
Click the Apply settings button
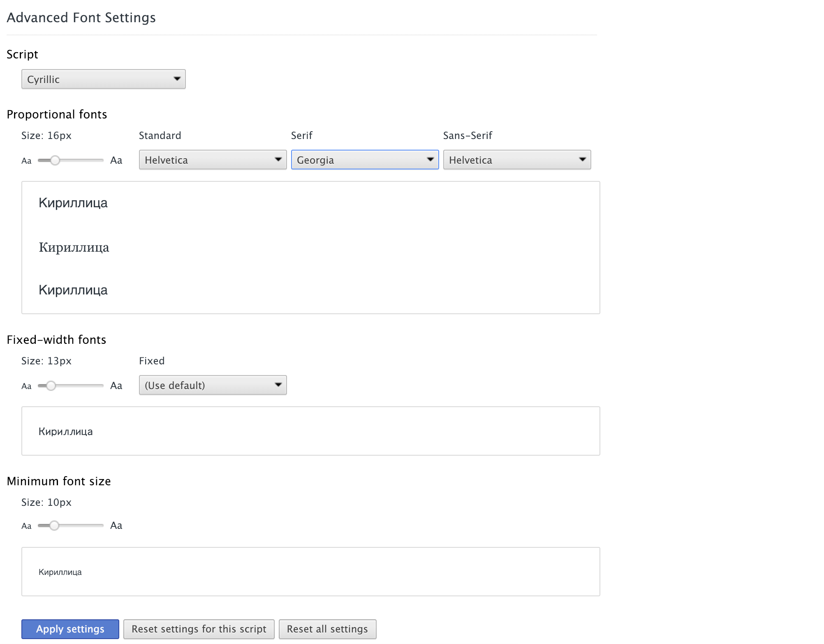(70, 629)
